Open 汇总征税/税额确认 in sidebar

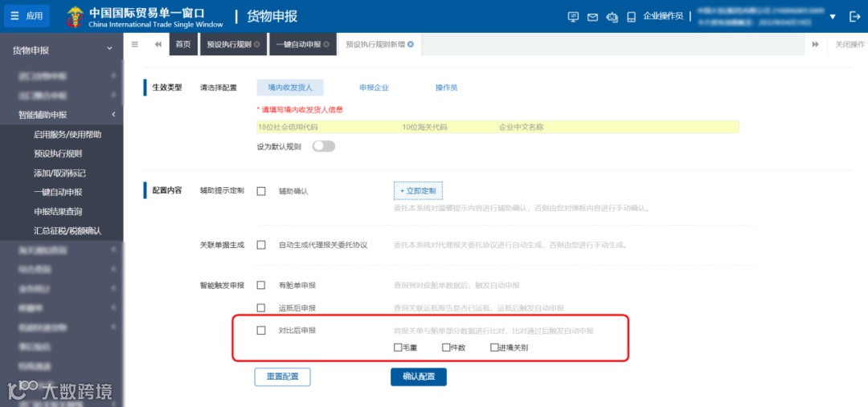click(68, 230)
